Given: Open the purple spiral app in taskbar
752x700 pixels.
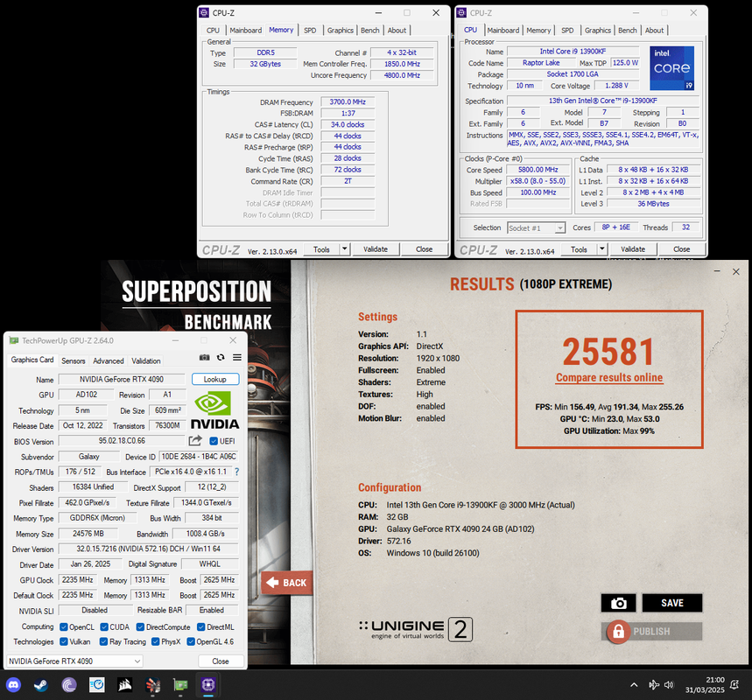Looking at the screenshot, I should coord(69,685).
